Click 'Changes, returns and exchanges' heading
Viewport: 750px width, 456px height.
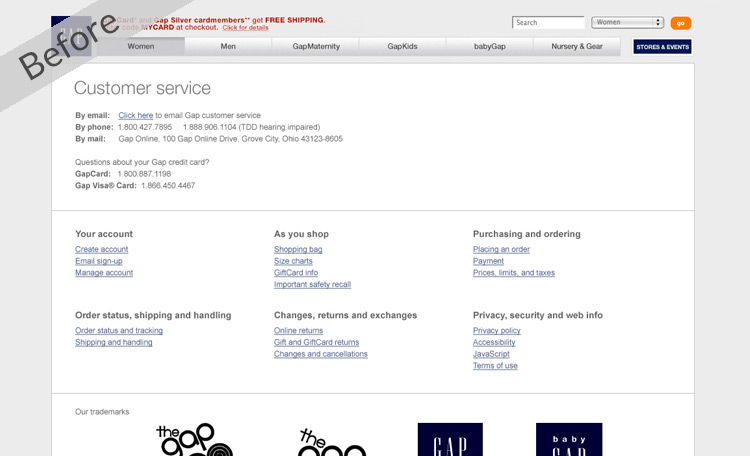coord(345,315)
